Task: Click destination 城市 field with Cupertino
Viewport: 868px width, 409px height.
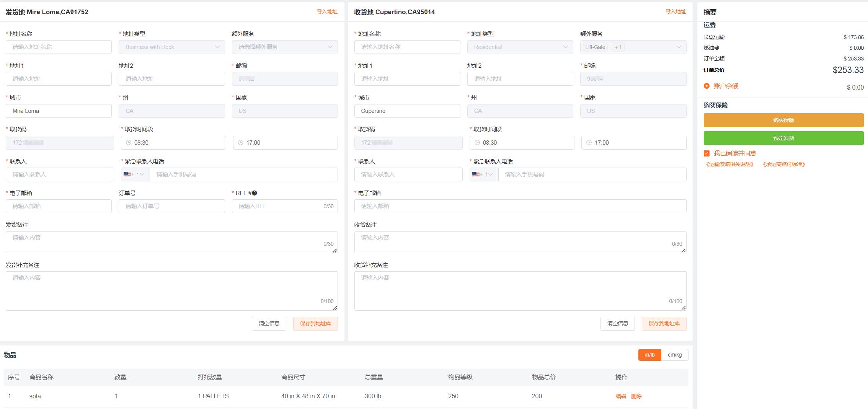Action: pos(407,111)
